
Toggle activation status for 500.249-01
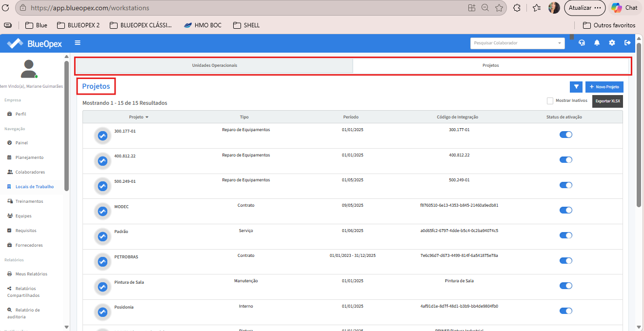[x=566, y=185]
